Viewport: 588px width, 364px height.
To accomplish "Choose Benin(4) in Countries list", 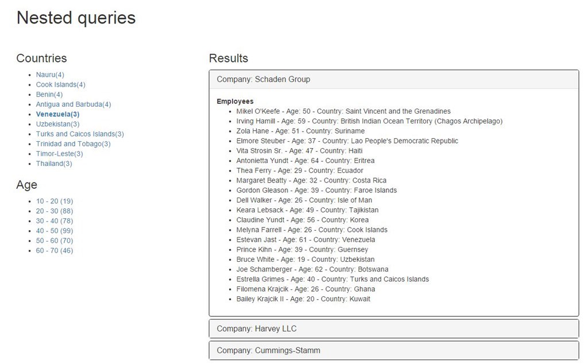I will (x=49, y=95).
